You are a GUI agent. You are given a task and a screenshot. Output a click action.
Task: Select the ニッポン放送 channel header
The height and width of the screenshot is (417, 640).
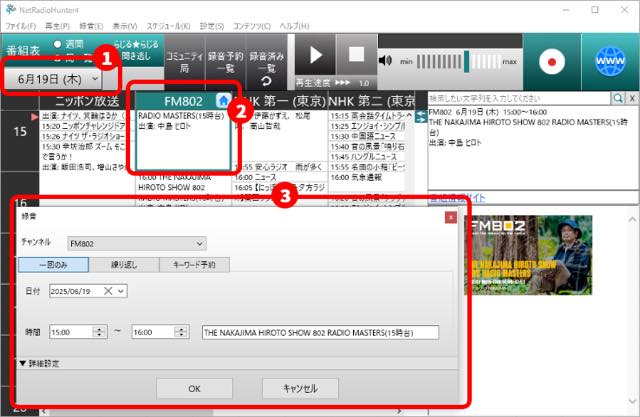(x=87, y=101)
